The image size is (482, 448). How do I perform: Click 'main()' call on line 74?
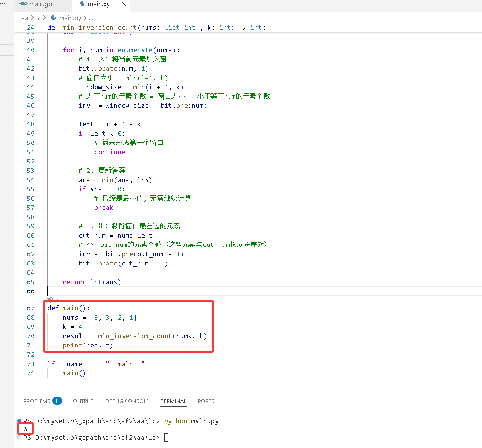click(74, 373)
